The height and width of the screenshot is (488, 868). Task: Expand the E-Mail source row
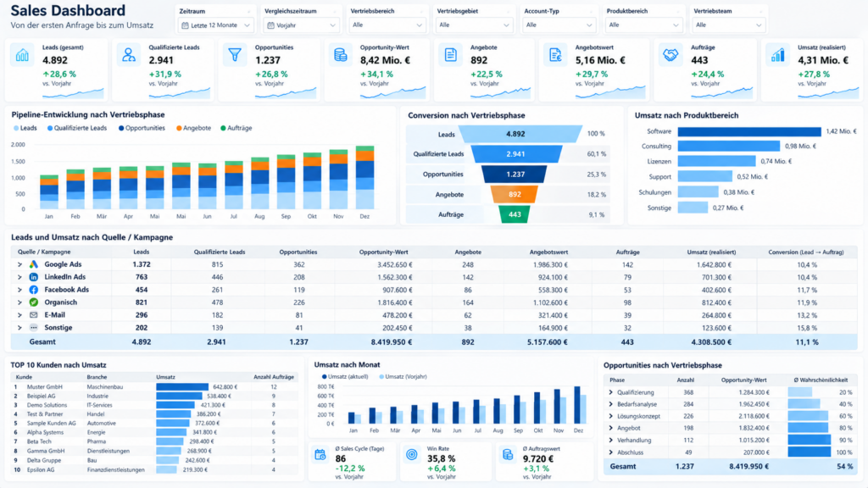point(19,315)
